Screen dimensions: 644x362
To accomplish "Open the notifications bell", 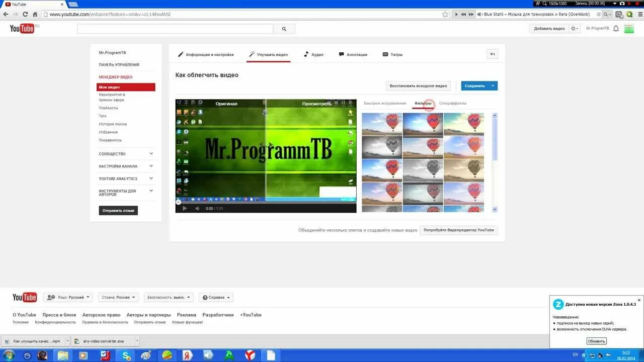I will [x=616, y=29].
